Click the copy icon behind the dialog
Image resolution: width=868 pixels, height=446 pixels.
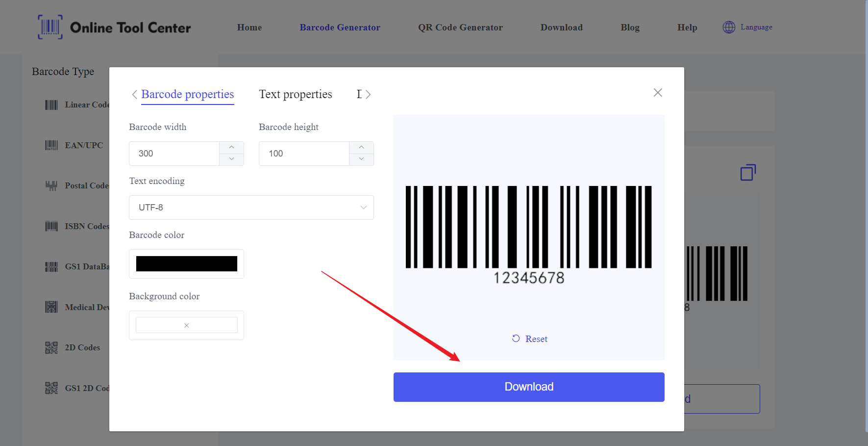coord(748,172)
